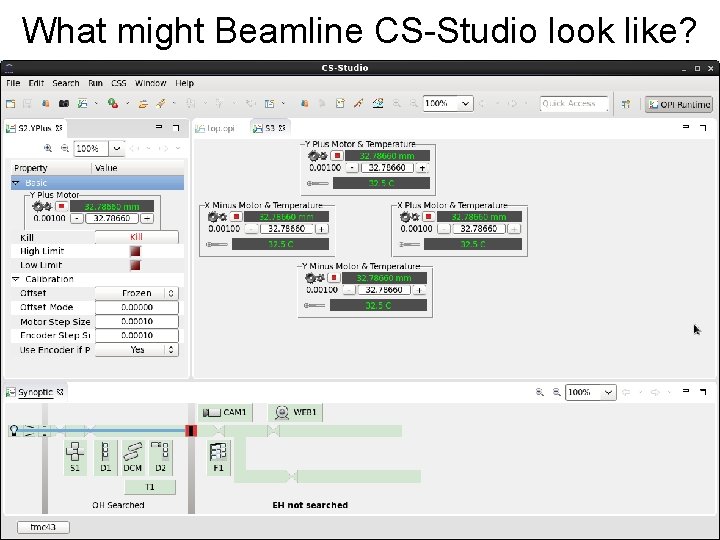Click the gears icon in left-panel Y Plus Motor

coord(42,206)
